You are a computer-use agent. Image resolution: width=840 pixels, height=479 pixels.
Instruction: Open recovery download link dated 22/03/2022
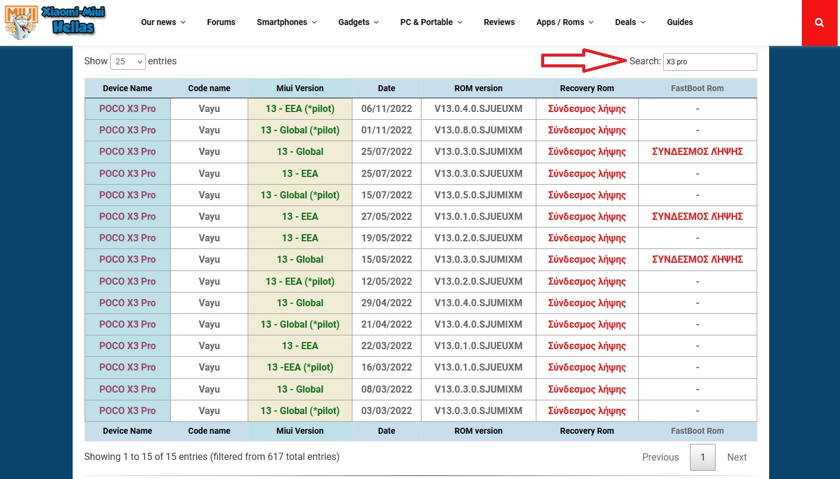pyautogui.click(x=587, y=346)
